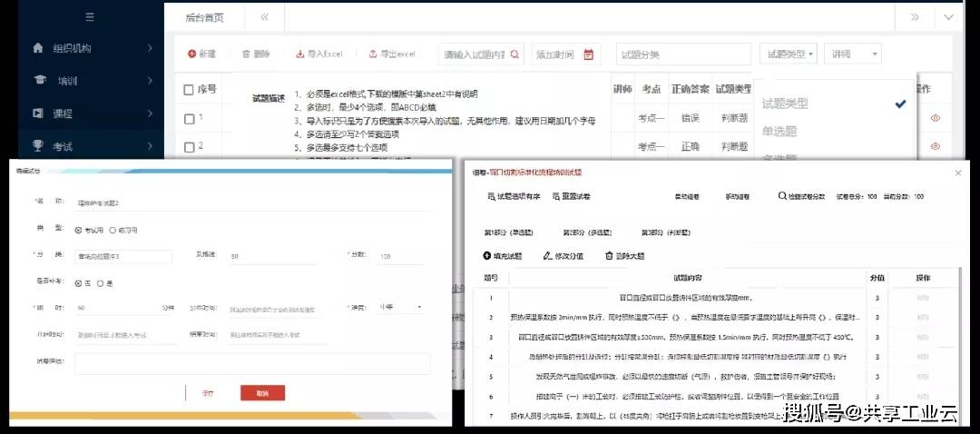Tick the select-all 序号 checkbox
This screenshot has width=980, height=434.
pos(189,90)
